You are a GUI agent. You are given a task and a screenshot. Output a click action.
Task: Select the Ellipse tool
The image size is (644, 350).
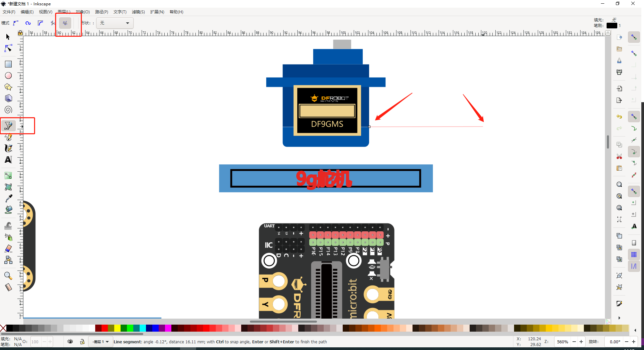click(8, 76)
